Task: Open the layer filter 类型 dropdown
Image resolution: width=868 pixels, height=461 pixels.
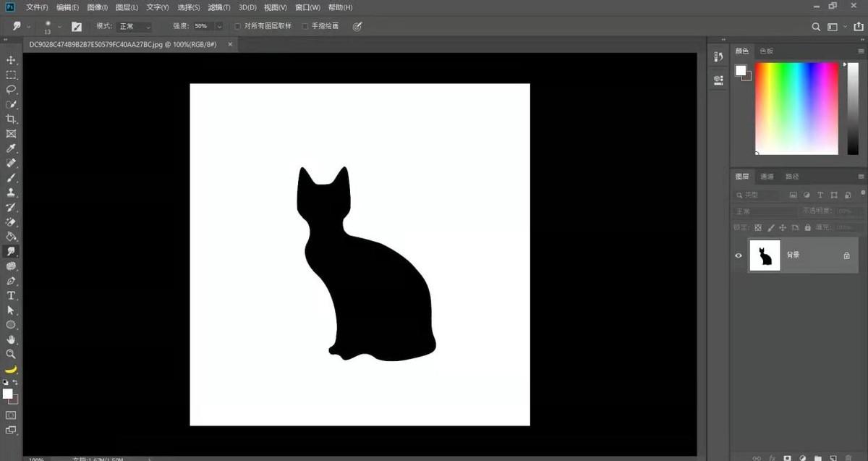Action: click(x=759, y=195)
